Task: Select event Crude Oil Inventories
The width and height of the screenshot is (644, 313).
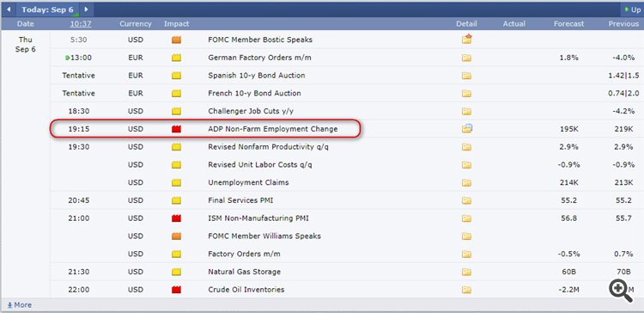Action: (246, 290)
